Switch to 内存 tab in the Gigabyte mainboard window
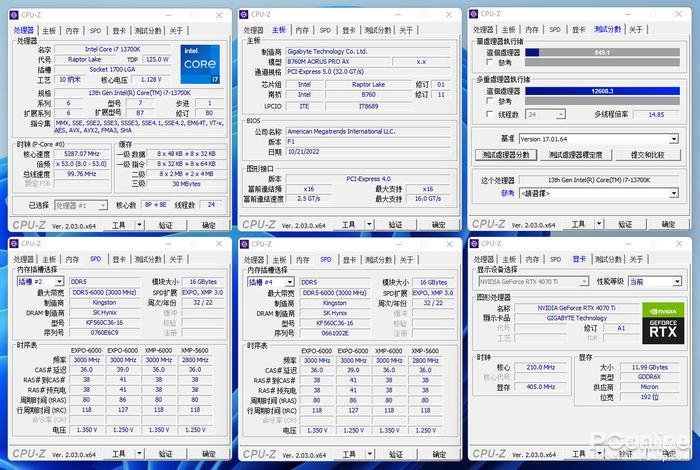Image resolution: width=700 pixels, height=470 pixels. point(302,30)
